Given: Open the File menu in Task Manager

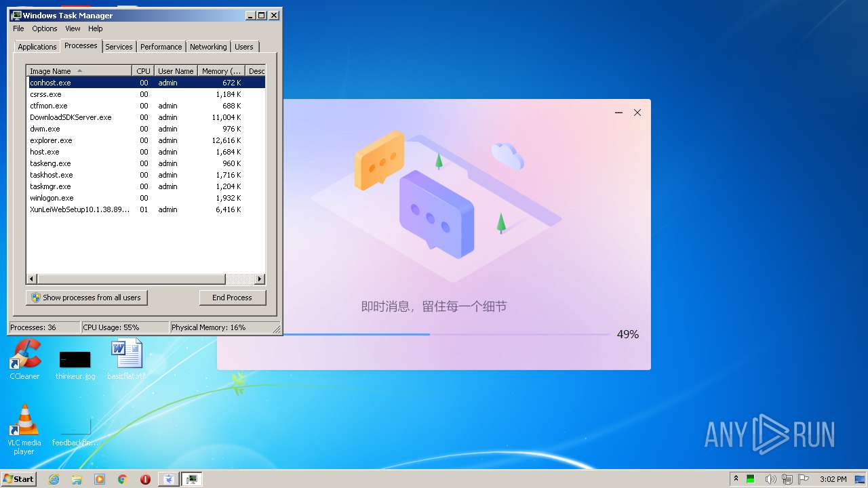Looking at the screenshot, I should coord(18,28).
